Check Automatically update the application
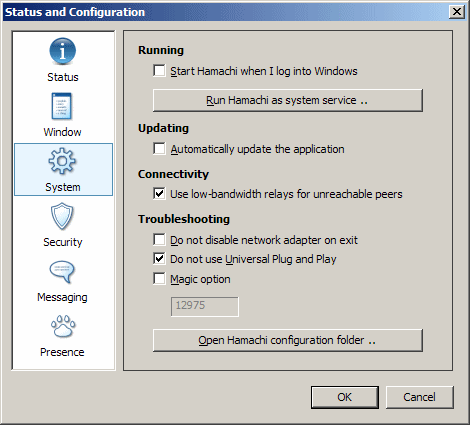This screenshot has width=470, height=425. pos(159,149)
